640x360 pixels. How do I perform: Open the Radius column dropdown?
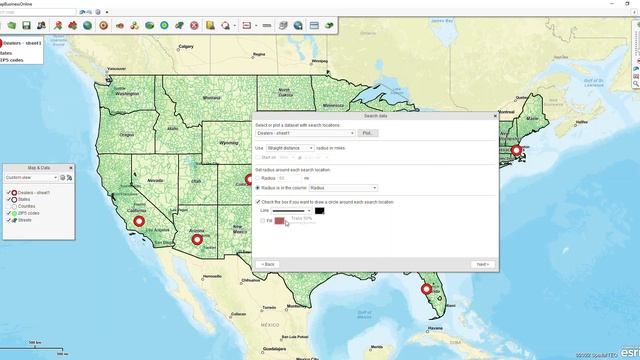(x=343, y=188)
